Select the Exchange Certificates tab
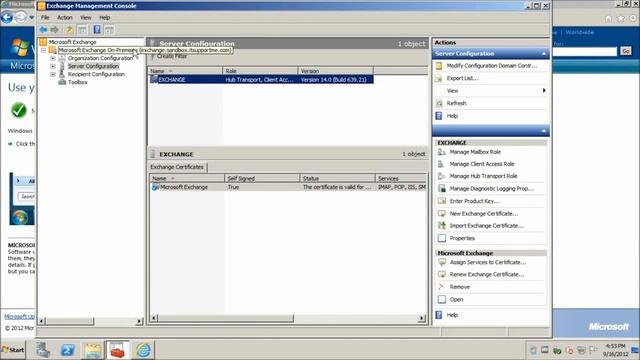The image size is (640, 360). coord(177,167)
